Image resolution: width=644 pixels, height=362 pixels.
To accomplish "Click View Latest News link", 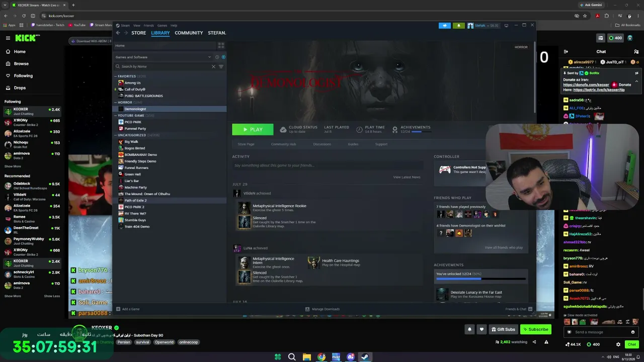I will (407, 177).
